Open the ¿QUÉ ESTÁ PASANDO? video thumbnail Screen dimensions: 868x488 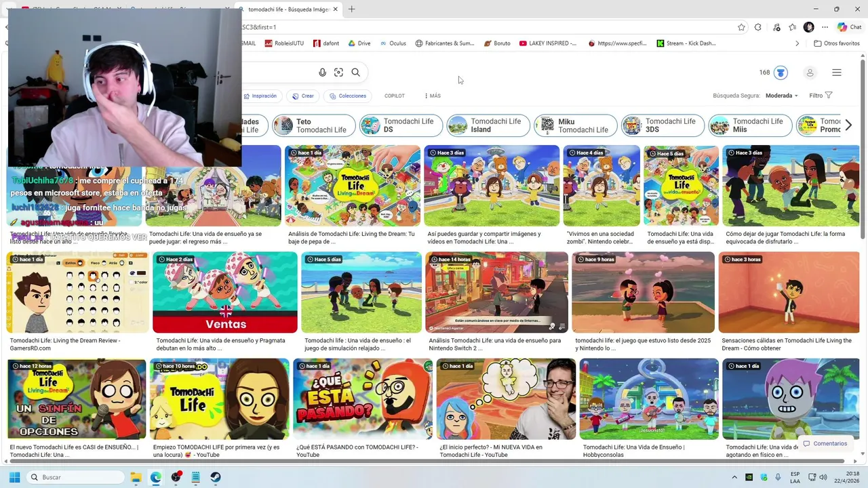tap(363, 399)
